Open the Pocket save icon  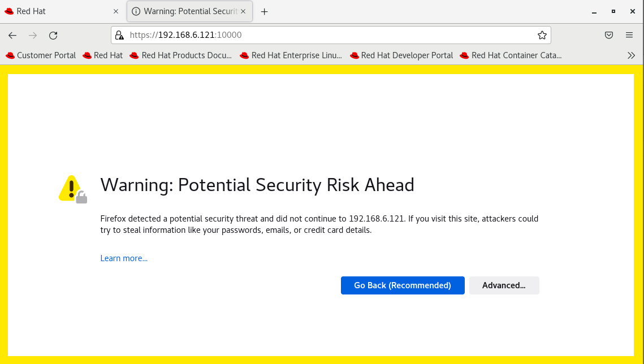(x=609, y=35)
